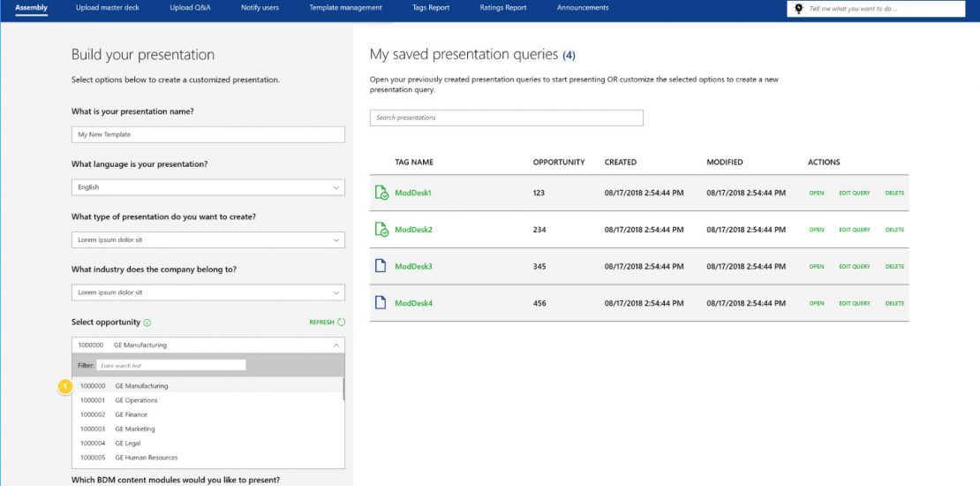This screenshot has width=980, height=486.
Task: Select GE Finance from opportunity list
Action: (131, 414)
